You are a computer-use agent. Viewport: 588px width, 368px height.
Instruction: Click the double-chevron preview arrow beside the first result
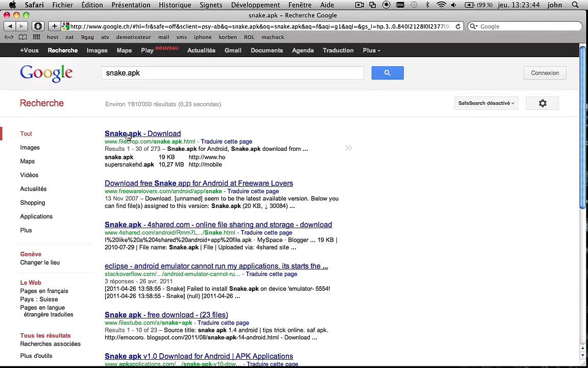pyautogui.click(x=349, y=148)
